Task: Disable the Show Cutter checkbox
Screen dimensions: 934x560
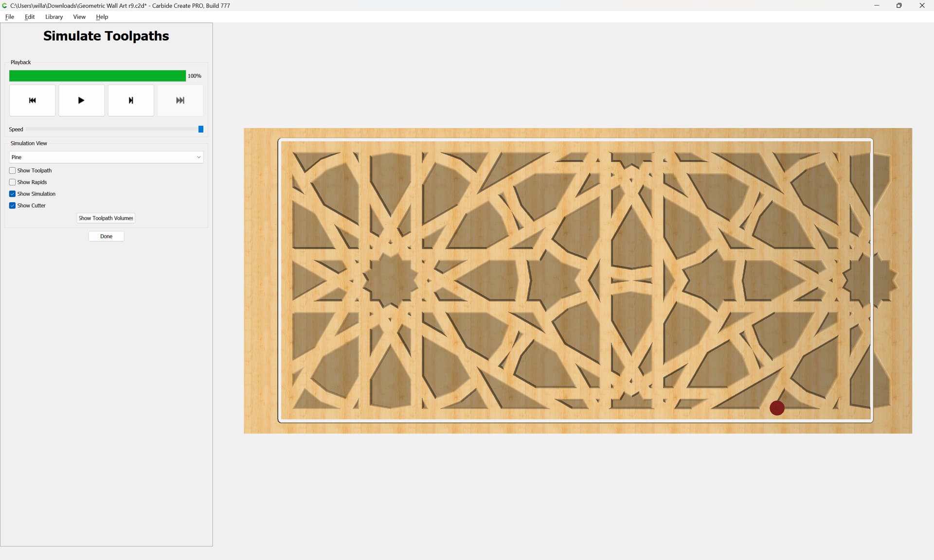Action: pyautogui.click(x=13, y=206)
